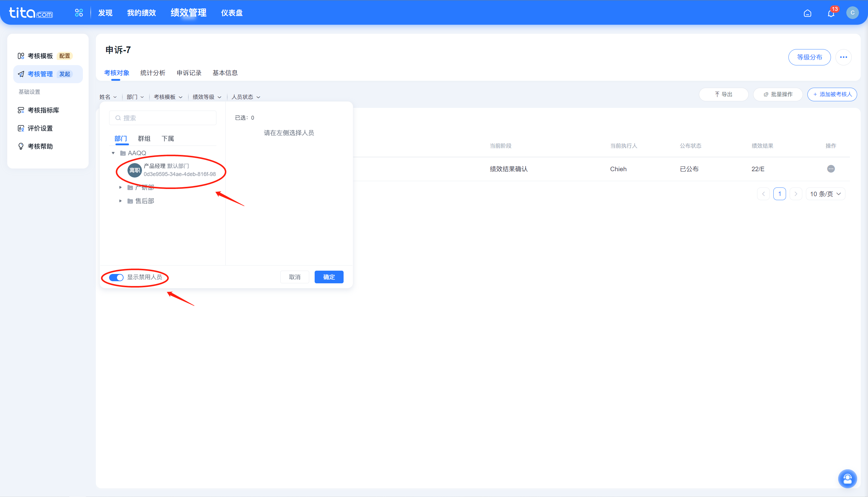Click the 考核帮助 lightbulb icon

pos(21,146)
